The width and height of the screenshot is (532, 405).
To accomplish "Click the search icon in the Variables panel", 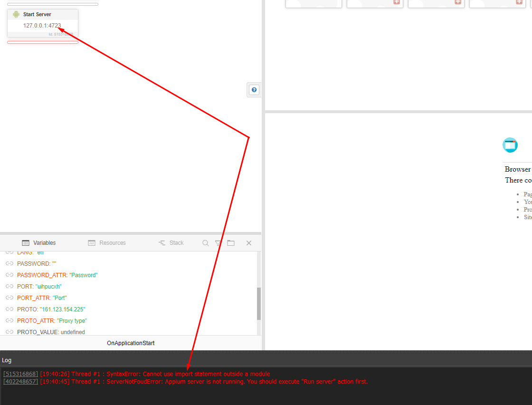I will point(206,243).
